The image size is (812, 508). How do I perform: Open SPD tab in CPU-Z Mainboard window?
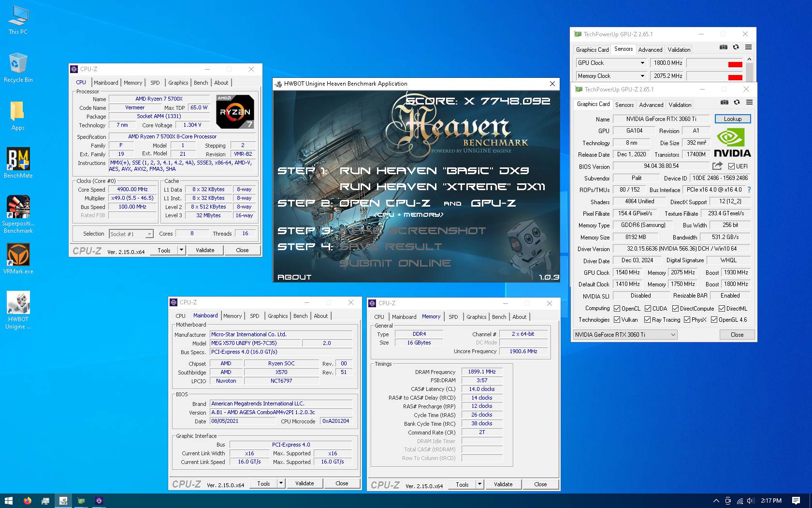[x=255, y=316]
